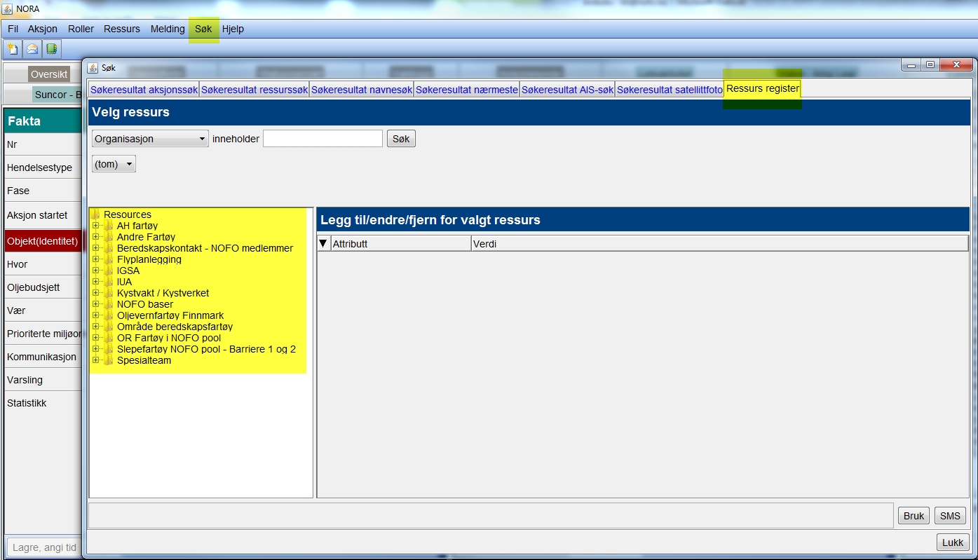Click the NOFO baser folder icon
The image size is (978, 560).
[x=108, y=304]
